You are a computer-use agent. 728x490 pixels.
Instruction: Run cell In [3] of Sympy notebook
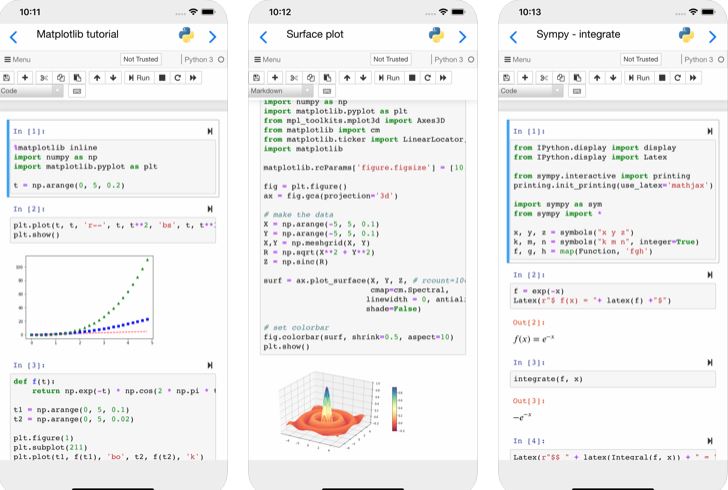click(x=710, y=362)
